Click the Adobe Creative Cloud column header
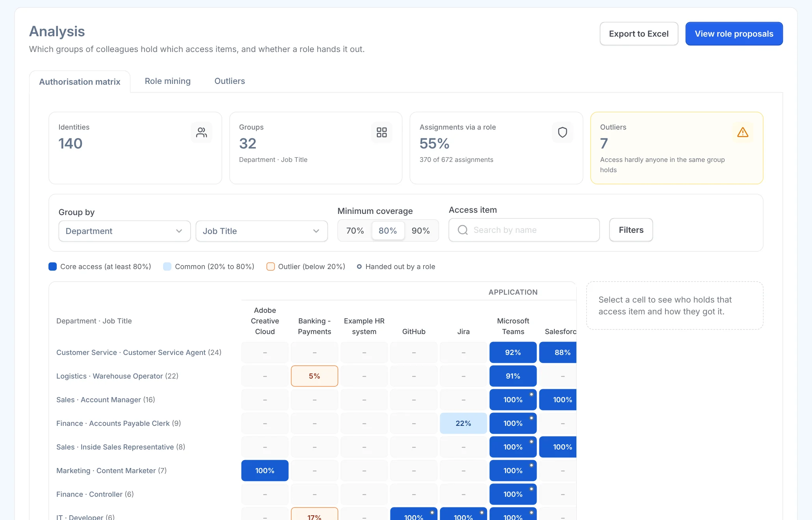 265,321
